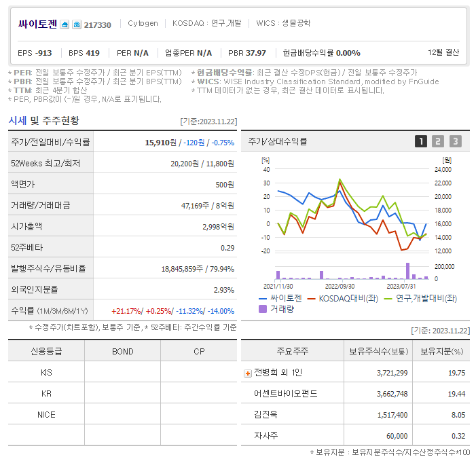Click the CP column header
Viewport: 476px width, 457px height.
(x=199, y=351)
